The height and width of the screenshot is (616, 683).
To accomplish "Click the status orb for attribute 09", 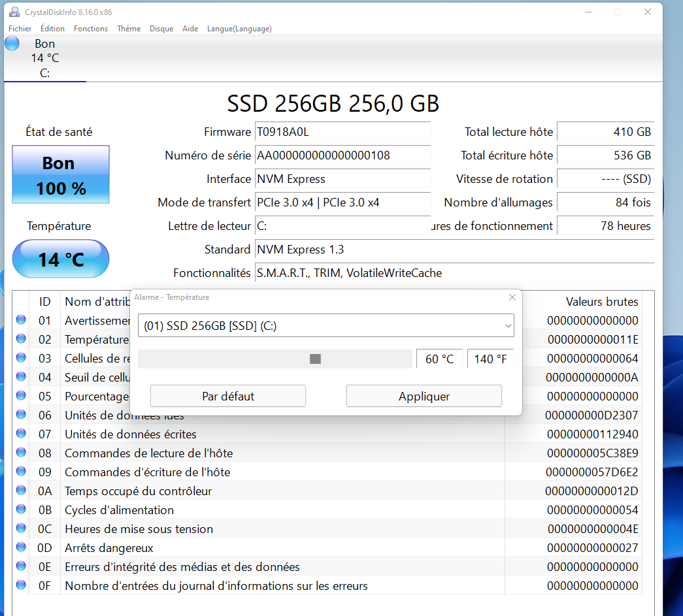I will (21, 471).
